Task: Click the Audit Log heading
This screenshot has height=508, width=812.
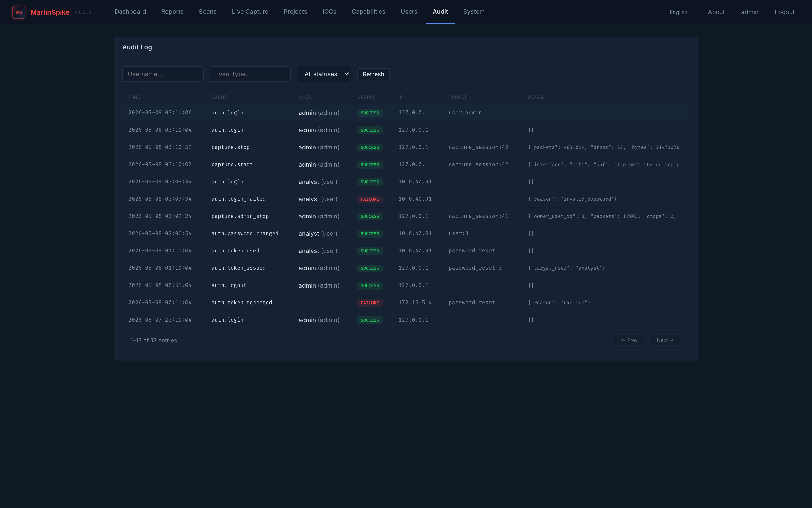Action: [137, 47]
